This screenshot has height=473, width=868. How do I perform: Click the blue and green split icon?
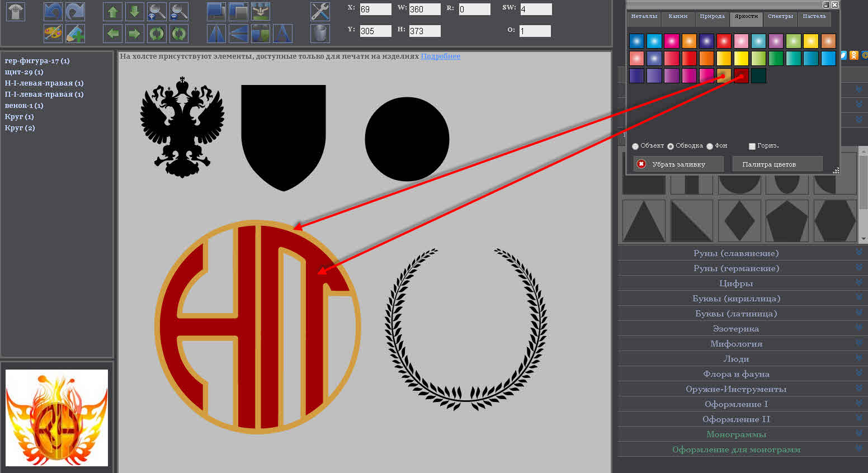[260, 34]
